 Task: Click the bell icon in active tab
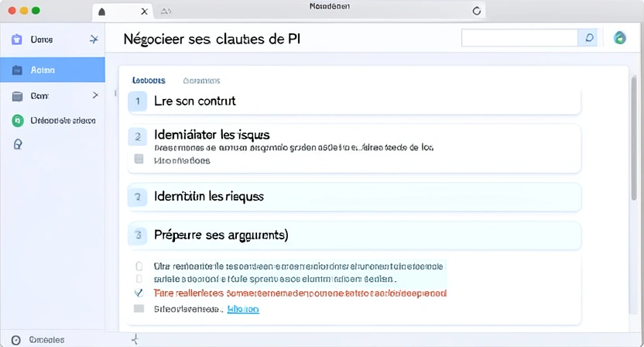point(102,12)
